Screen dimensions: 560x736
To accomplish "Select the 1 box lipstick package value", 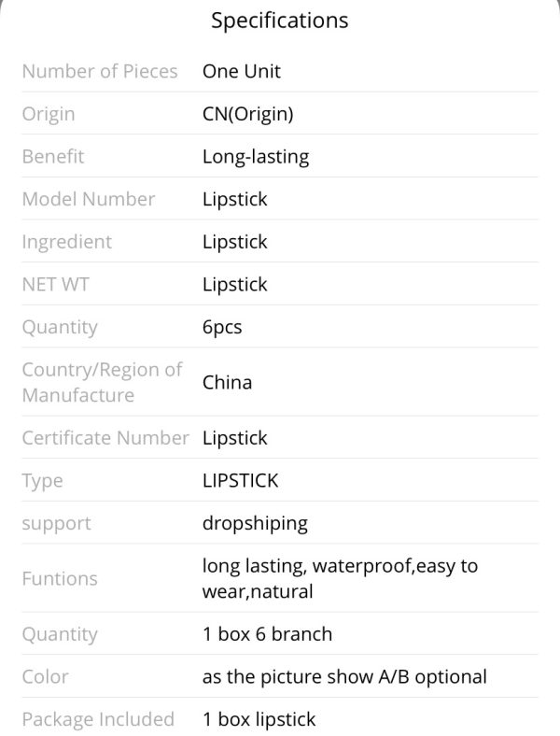I will pyautogui.click(x=259, y=719).
